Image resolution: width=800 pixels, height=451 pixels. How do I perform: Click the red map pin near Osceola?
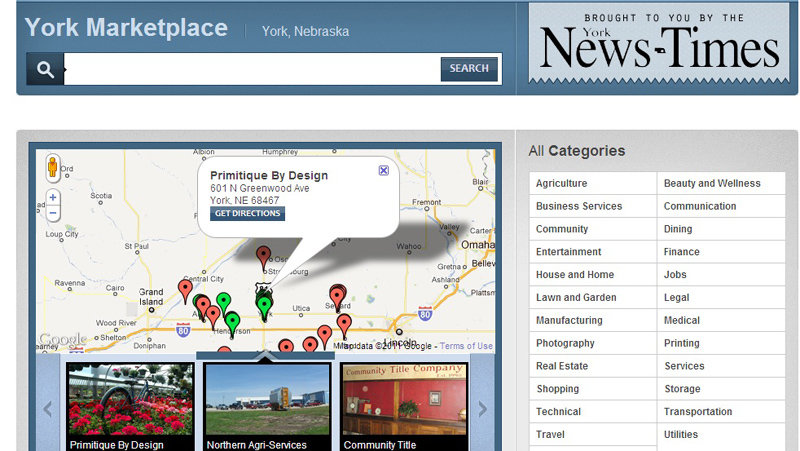pyautogui.click(x=263, y=258)
